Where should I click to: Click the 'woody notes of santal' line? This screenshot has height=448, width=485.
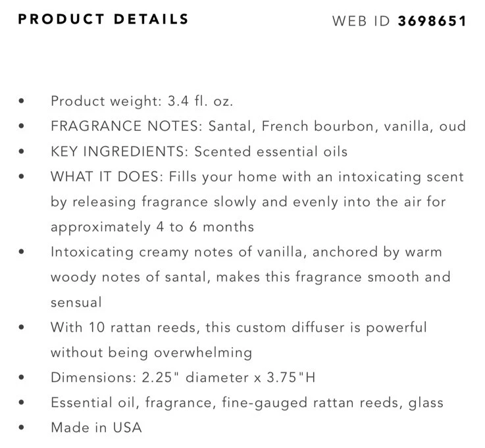250,277
